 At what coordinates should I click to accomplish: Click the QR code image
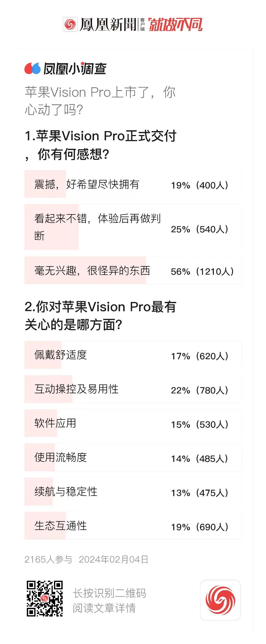coord(45,598)
